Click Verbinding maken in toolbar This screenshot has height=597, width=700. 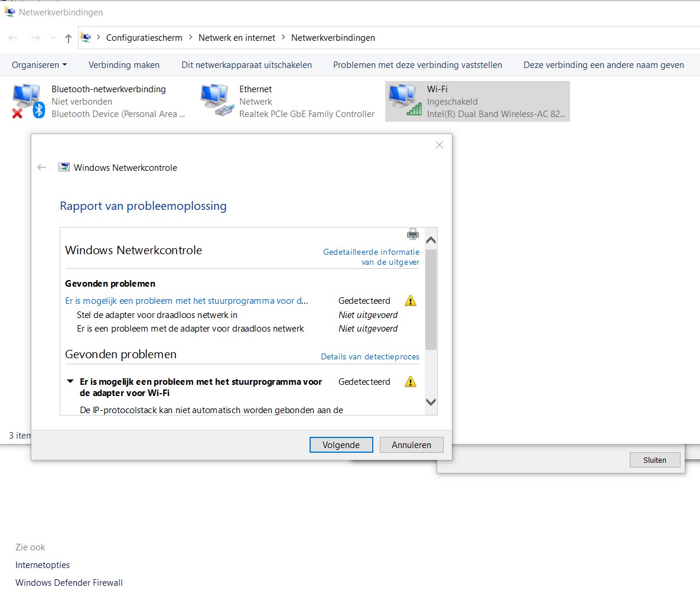(x=124, y=65)
